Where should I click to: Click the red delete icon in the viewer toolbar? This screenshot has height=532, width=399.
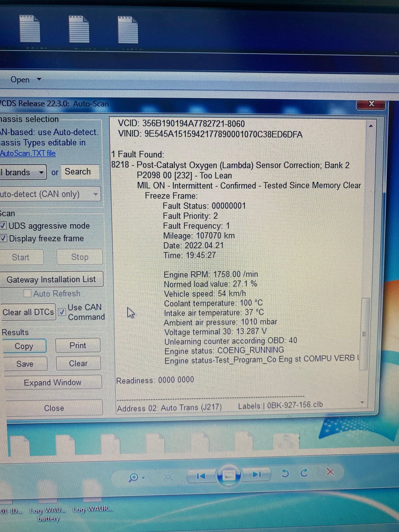click(x=330, y=472)
